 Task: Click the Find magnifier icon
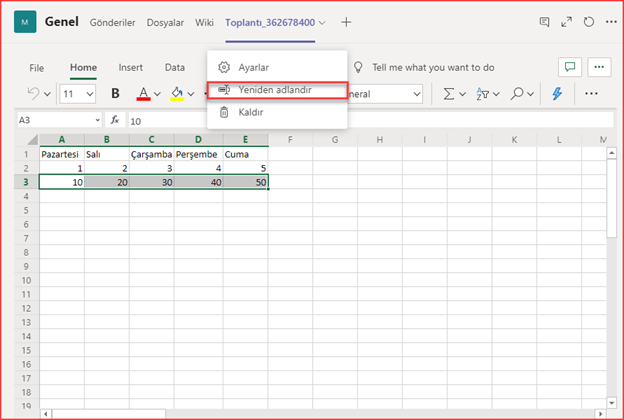pyautogui.click(x=517, y=94)
